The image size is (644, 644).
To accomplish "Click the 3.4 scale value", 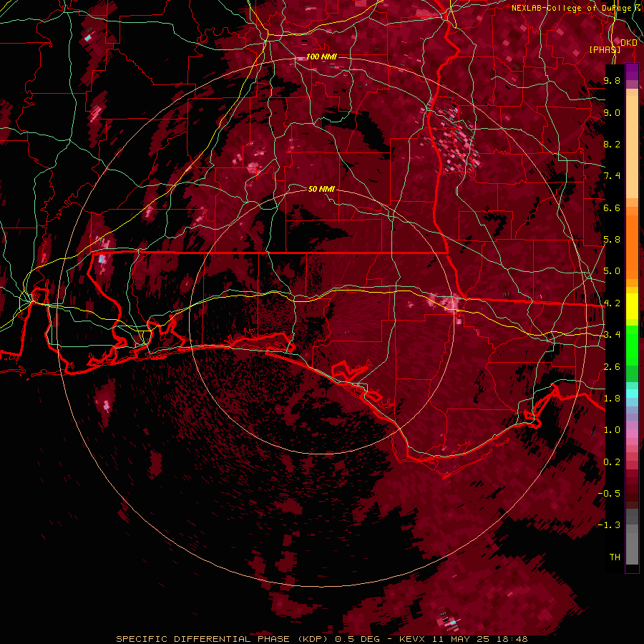I will pos(612,335).
